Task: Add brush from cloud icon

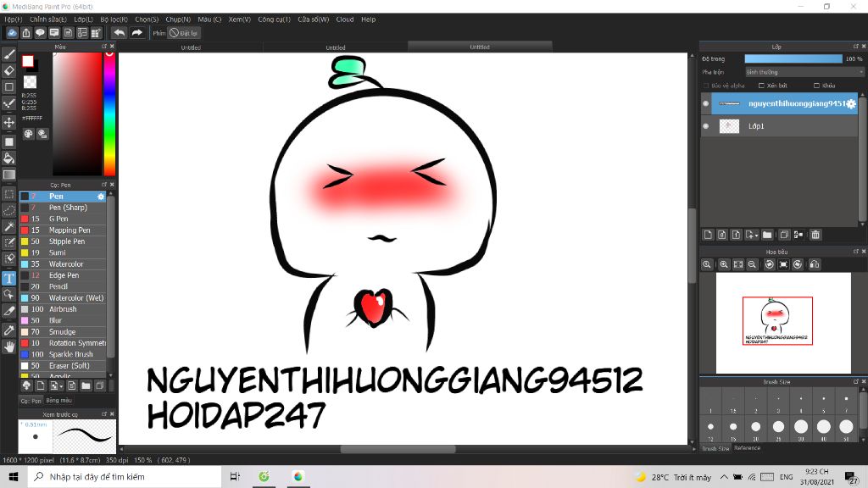Action: click(x=26, y=385)
